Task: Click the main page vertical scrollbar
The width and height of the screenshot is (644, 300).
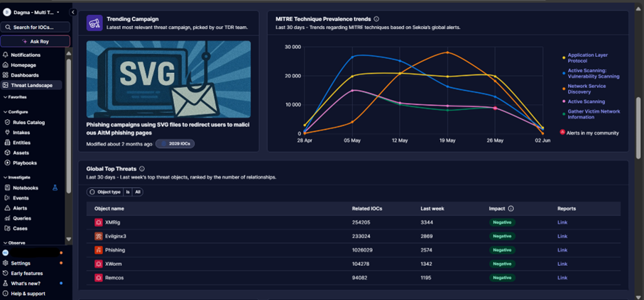Action: click(x=638, y=127)
